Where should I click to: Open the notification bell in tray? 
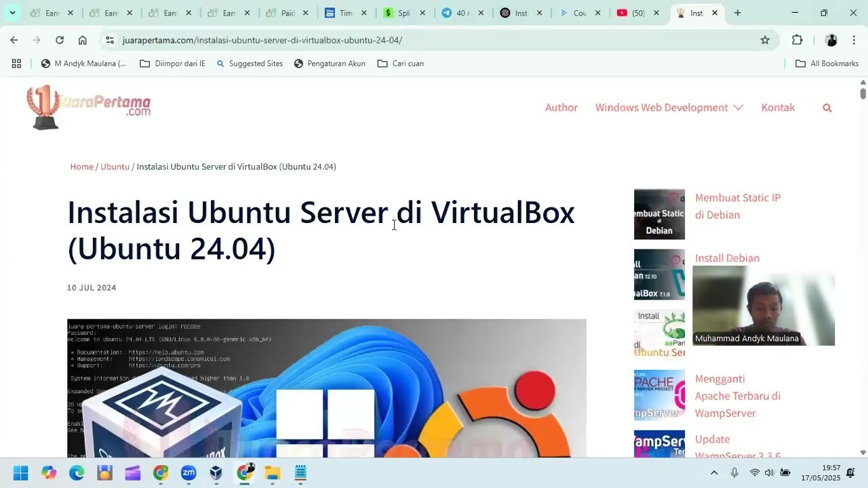pos(850,472)
